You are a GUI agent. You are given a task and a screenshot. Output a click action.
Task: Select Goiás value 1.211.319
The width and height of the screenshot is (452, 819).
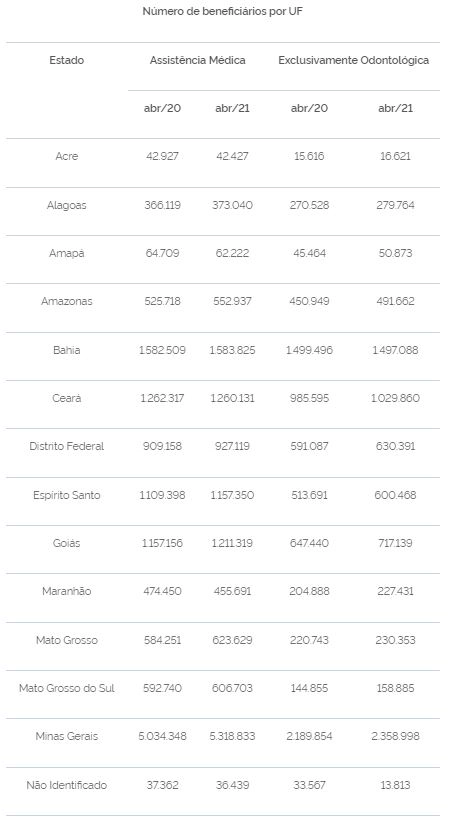click(x=232, y=543)
